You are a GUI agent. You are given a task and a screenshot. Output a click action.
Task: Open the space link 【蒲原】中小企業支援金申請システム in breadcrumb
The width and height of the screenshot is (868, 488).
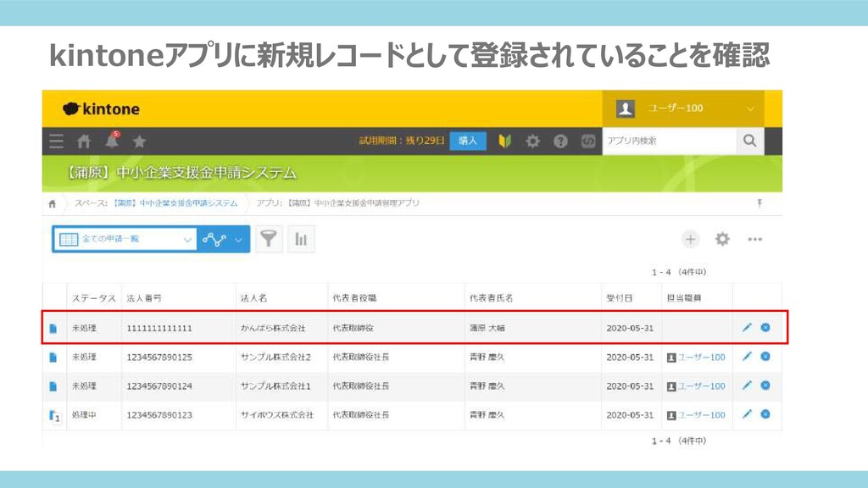(175, 203)
